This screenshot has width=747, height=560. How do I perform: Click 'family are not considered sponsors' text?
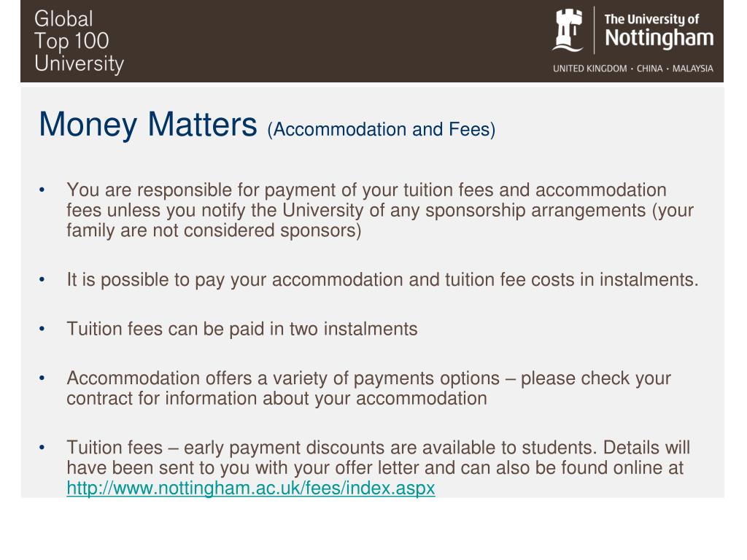point(214,230)
